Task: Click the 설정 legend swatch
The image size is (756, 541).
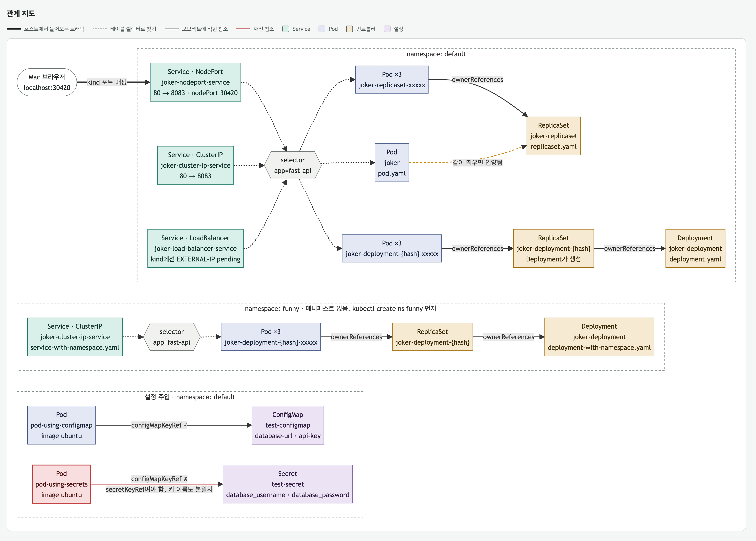Action: [x=387, y=29]
